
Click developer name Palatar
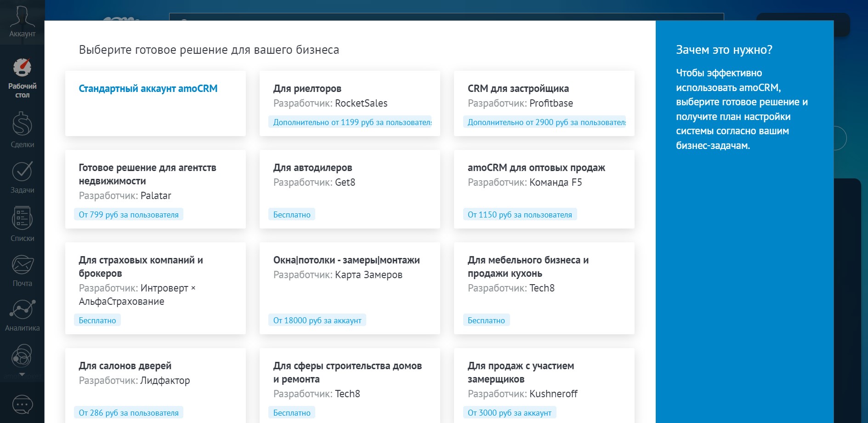[x=156, y=196]
